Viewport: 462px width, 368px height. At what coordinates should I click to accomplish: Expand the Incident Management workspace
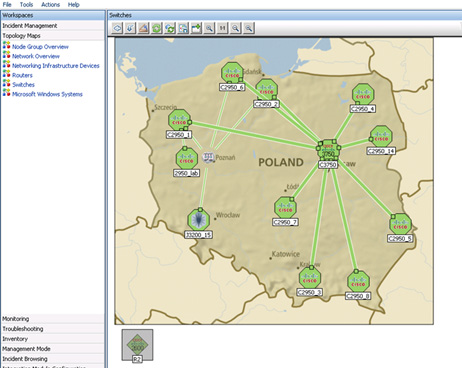pos(53,26)
